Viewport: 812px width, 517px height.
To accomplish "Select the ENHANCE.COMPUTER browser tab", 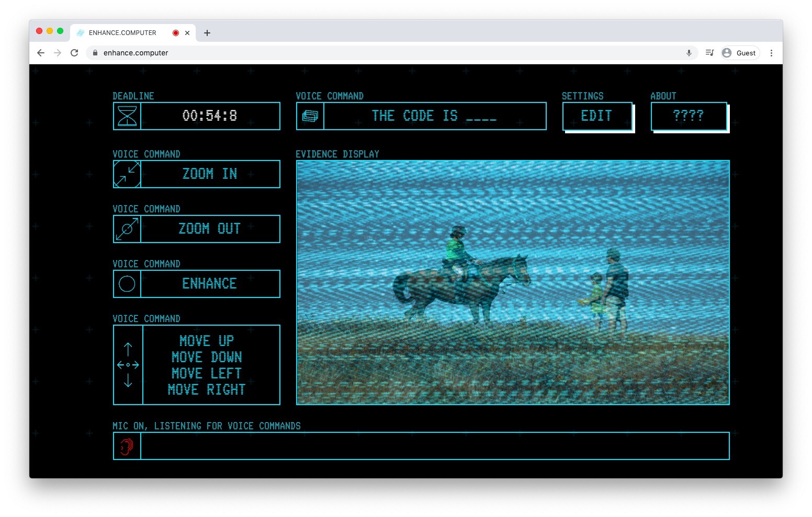I will (x=122, y=32).
